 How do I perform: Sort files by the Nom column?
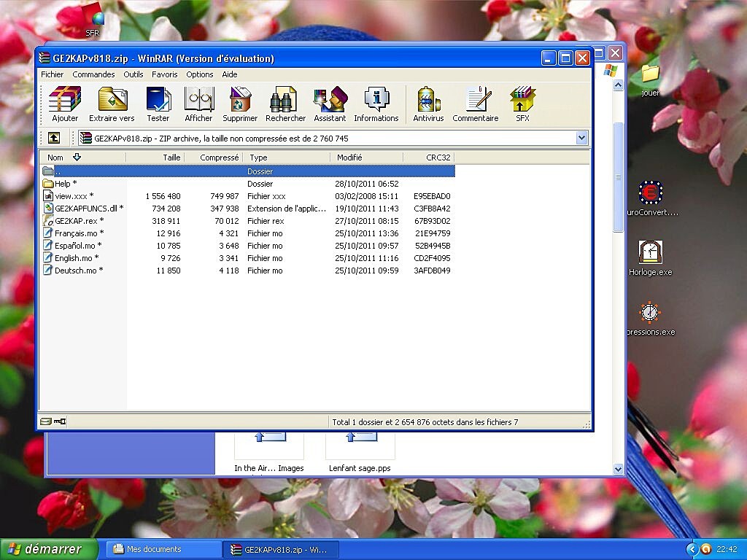coord(82,157)
